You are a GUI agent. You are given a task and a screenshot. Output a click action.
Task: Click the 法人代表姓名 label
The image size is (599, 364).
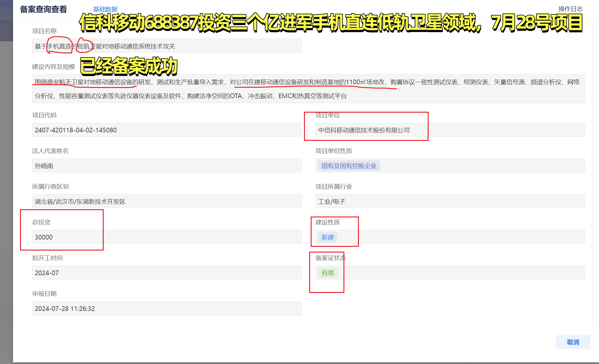[50, 151]
